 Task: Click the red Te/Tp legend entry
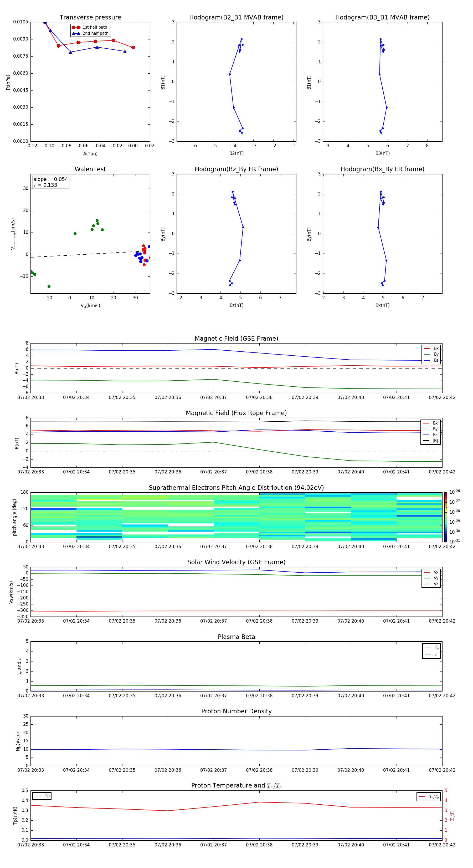click(429, 796)
